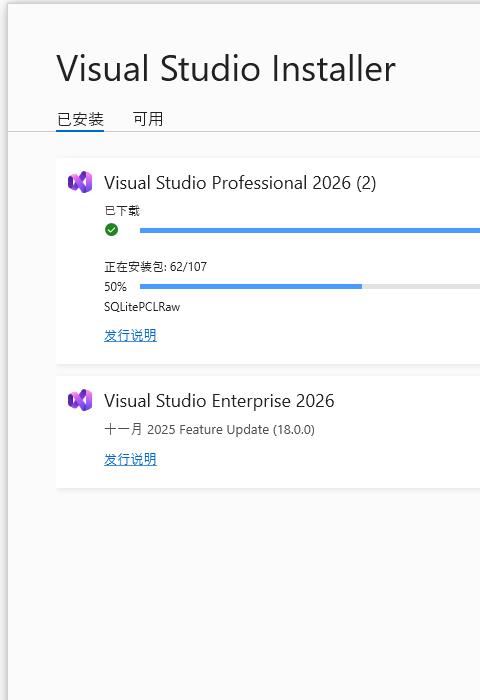Screen dimensions: 480x700
Task: Open 发行说明 link for Visual Studio Professional
Action: pyautogui.click(x=130, y=335)
